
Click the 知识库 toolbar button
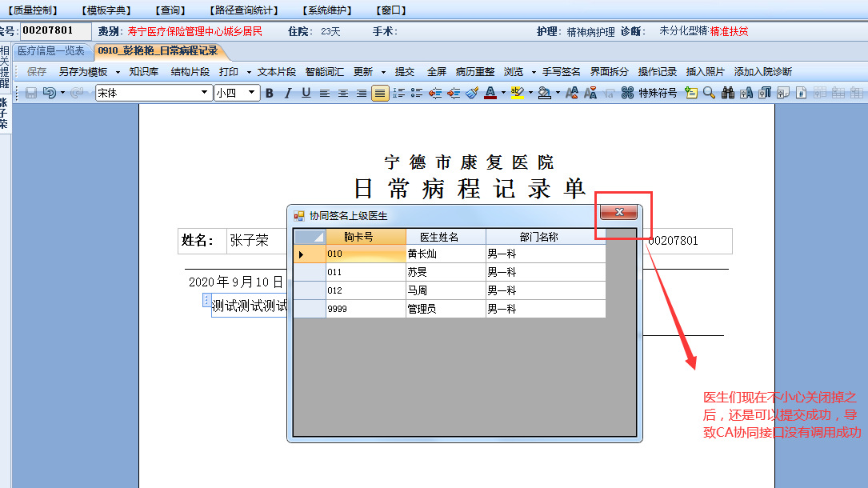tap(143, 72)
